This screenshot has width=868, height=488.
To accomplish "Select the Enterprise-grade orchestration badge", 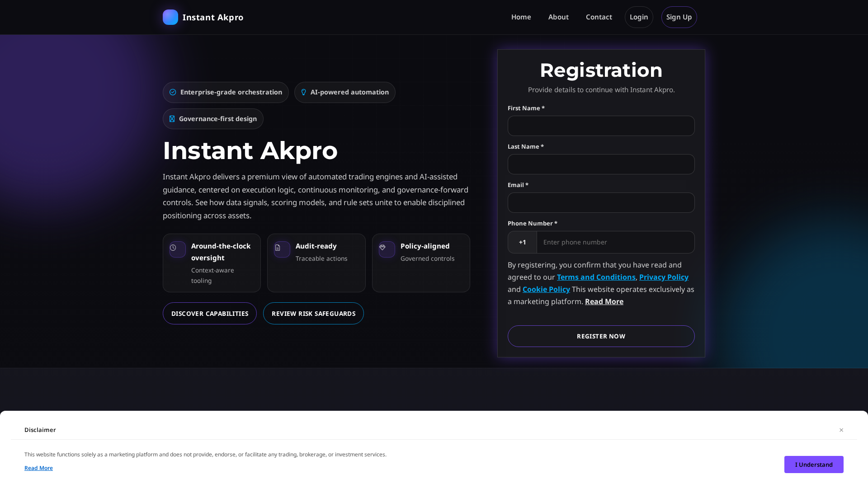I will (226, 92).
